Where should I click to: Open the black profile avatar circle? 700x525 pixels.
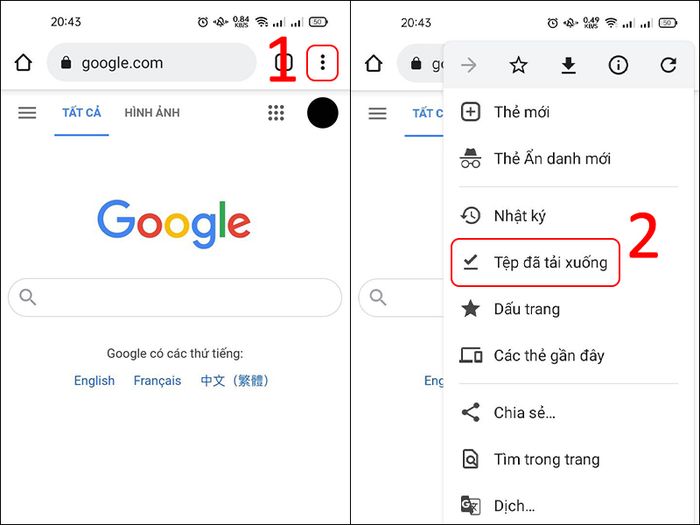(x=322, y=112)
